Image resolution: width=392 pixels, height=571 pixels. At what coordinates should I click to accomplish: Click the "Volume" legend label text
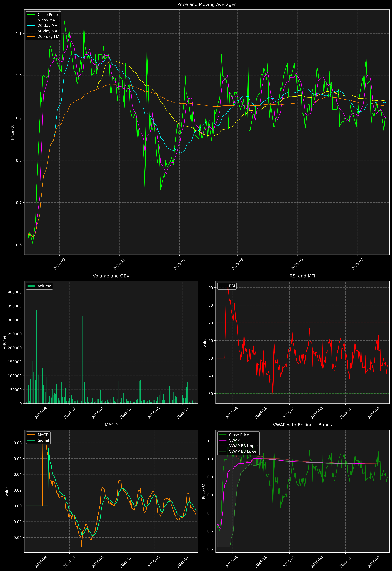[44, 286]
